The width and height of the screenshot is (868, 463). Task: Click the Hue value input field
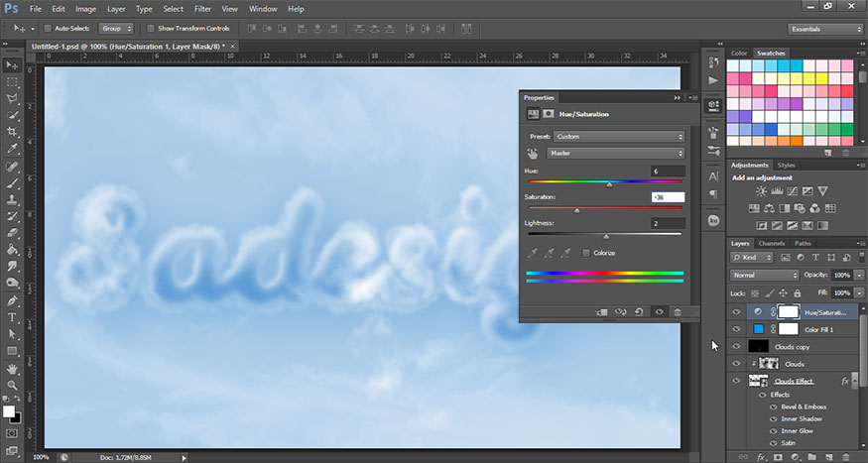668,172
